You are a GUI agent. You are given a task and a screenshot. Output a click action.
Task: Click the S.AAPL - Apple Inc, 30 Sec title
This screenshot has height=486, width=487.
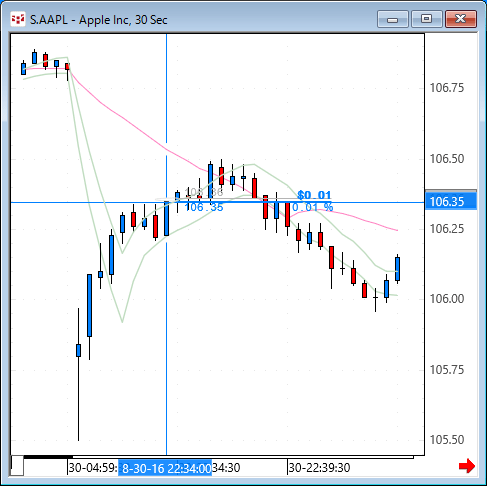[x=99, y=20]
